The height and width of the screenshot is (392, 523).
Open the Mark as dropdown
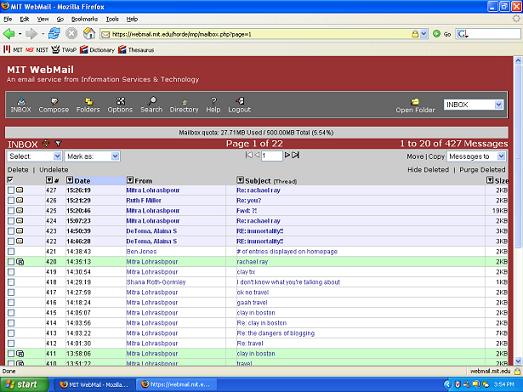click(92, 156)
